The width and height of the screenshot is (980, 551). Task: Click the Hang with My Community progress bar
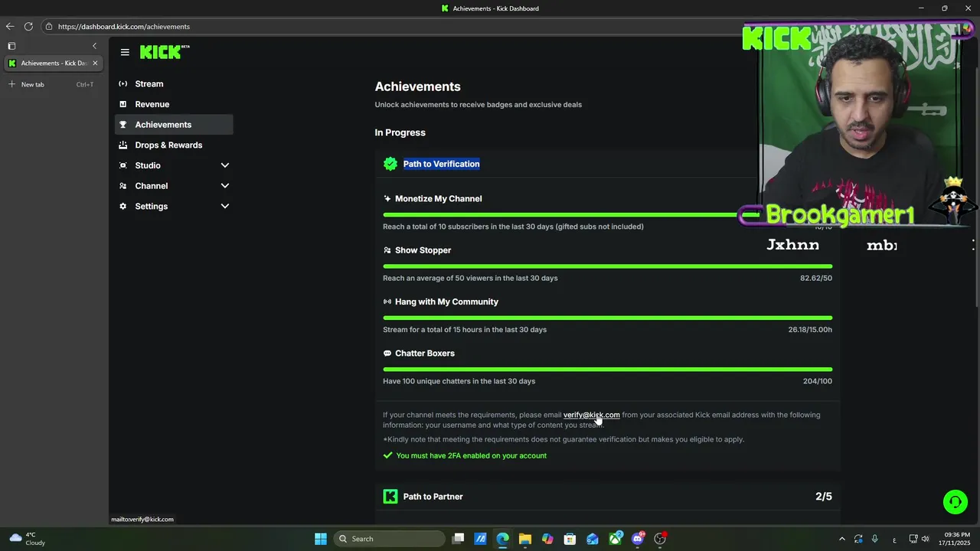point(607,318)
